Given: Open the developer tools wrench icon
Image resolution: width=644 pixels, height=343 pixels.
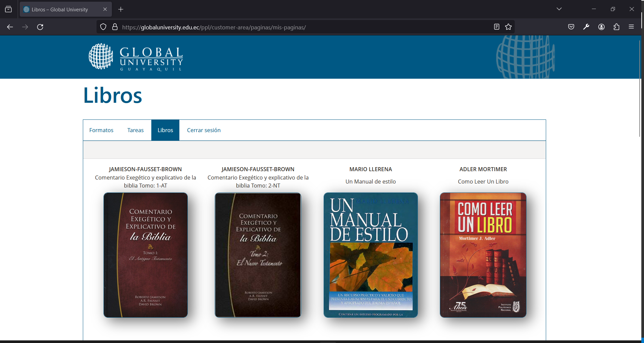Looking at the screenshot, I should tap(586, 27).
